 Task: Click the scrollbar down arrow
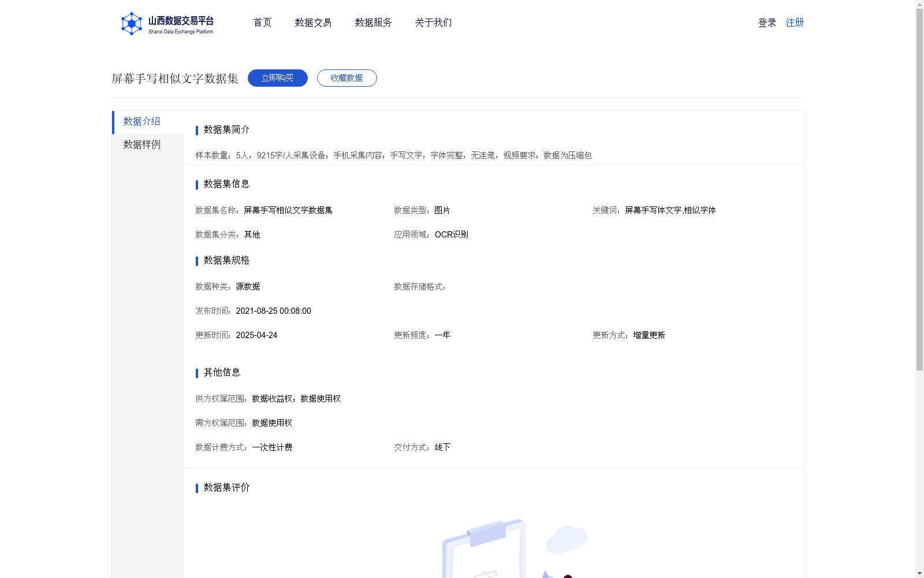[919, 573]
